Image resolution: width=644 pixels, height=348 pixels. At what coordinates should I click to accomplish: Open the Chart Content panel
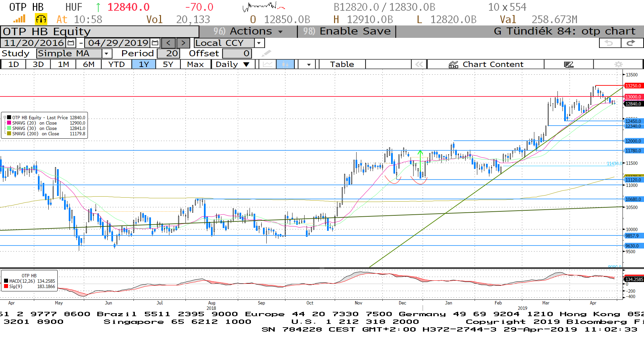[486, 64]
